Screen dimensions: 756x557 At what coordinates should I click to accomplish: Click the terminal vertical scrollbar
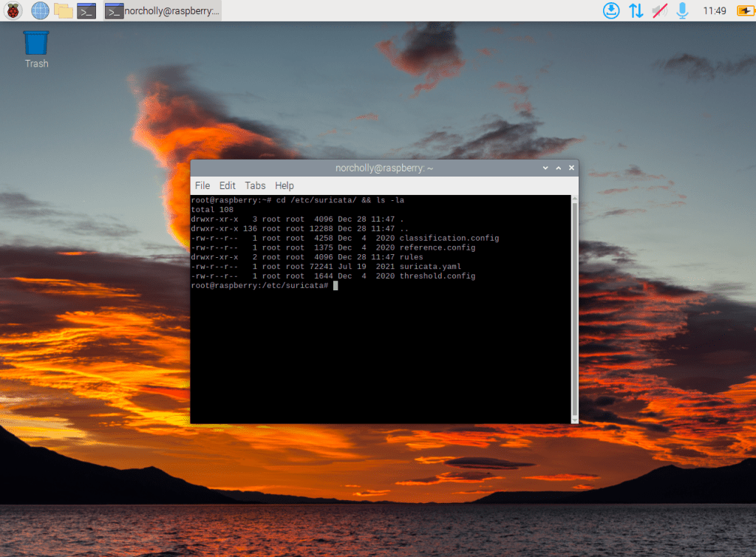point(575,309)
